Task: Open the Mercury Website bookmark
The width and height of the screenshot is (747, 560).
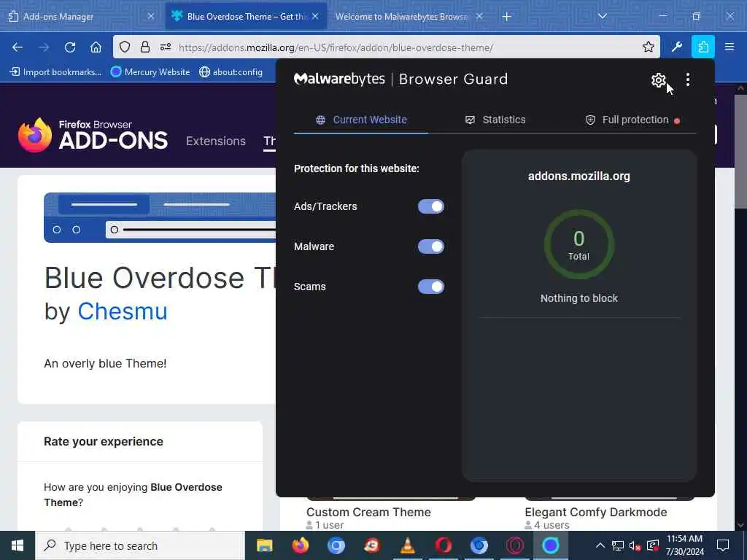Action: tap(150, 72)
